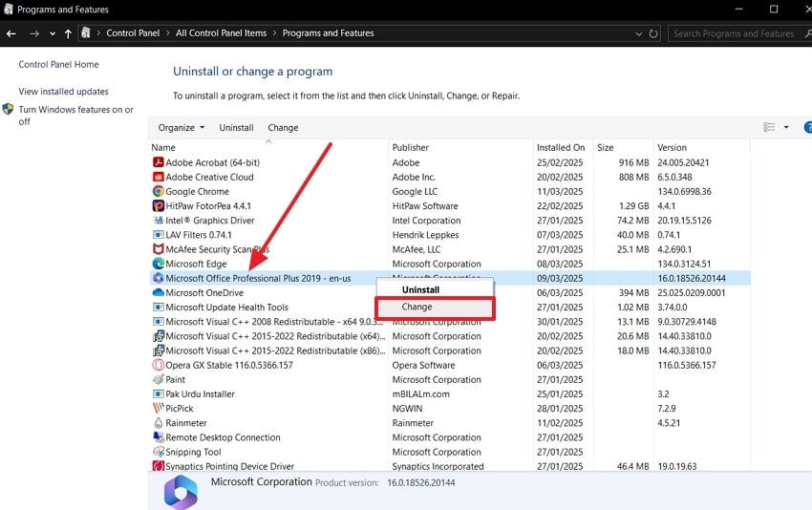Click the Google Chrome icon in list
The image size is (812, 510).
point(159,192)
